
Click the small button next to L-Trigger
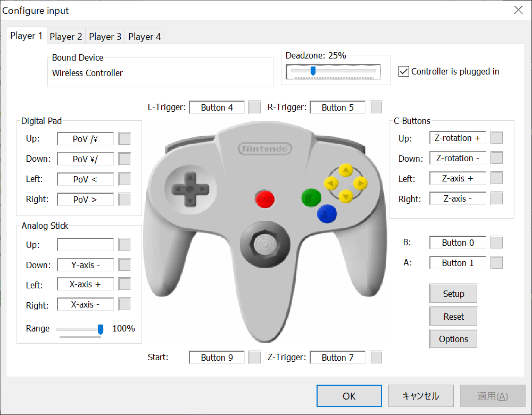[x=255, y=107]
